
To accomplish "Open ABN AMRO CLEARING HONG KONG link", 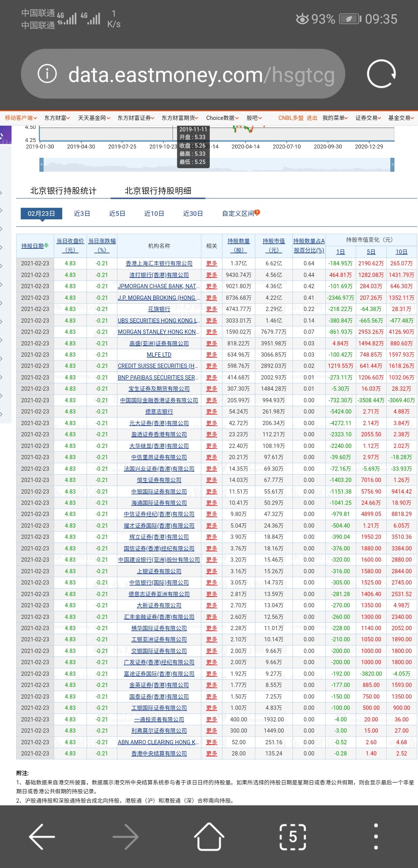I will [x=158, y=742].
